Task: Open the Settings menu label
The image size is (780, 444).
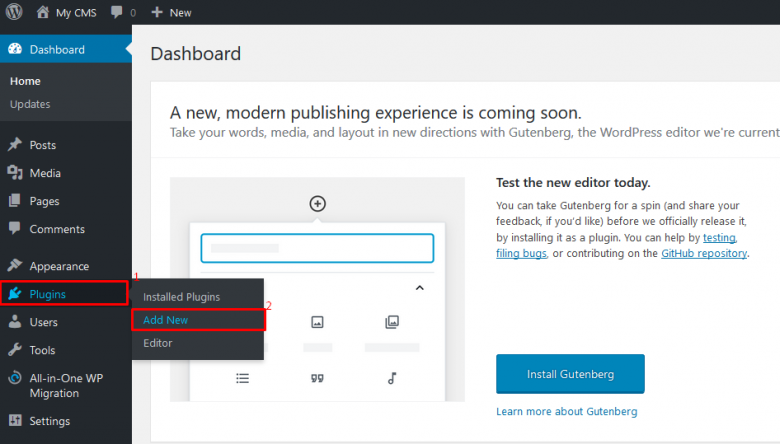Action: (x=50, y=421)
